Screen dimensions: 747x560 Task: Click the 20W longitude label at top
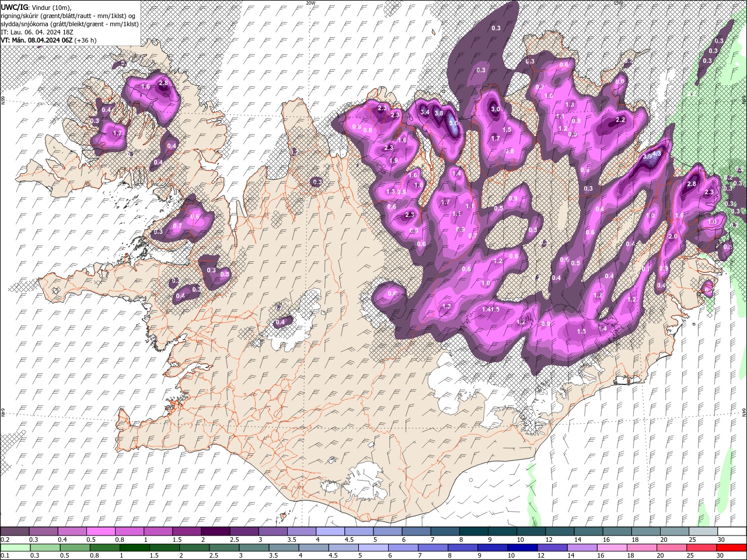click(x=310, y=3)
